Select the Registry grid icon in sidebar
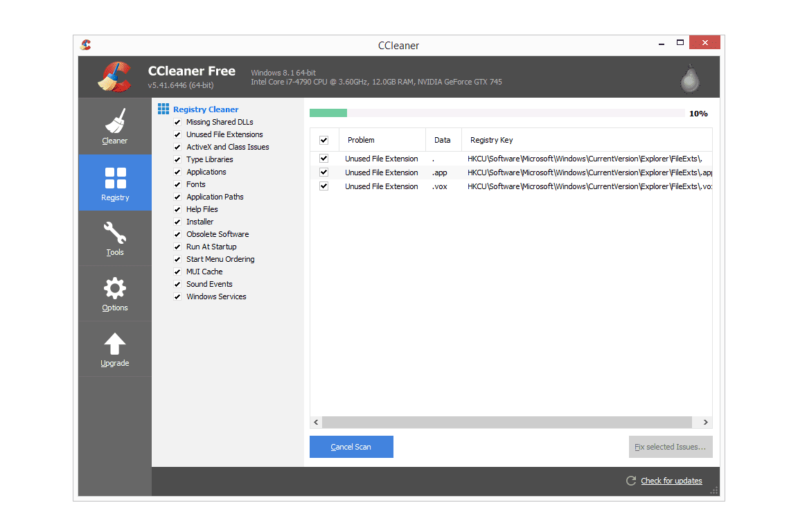798x532 pixels. click(x=115, y=178)
